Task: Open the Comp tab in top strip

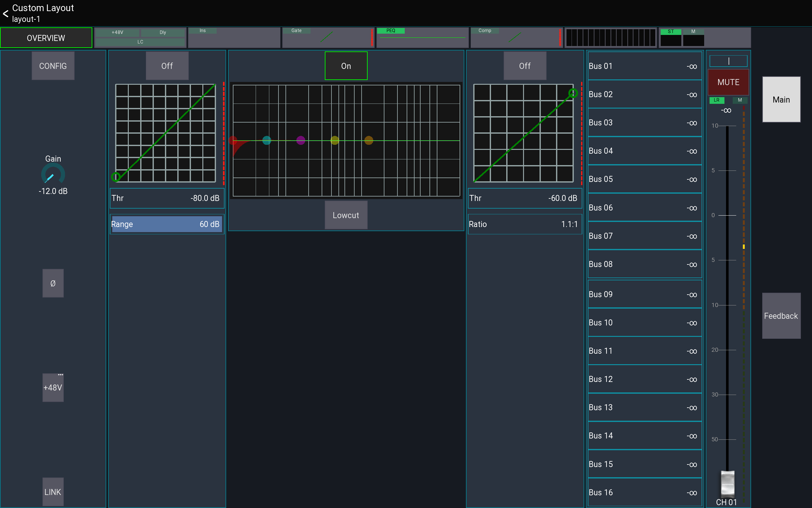Action: [x=516, y=38]
